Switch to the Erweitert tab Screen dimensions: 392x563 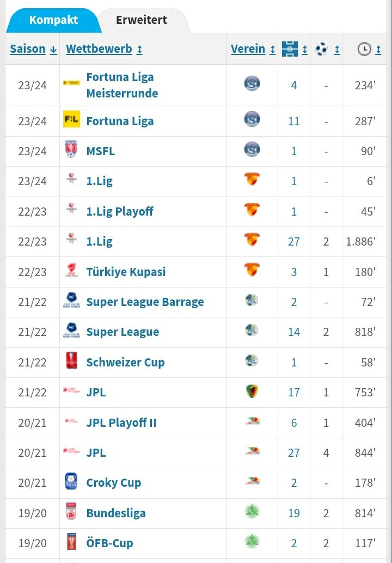142,20
